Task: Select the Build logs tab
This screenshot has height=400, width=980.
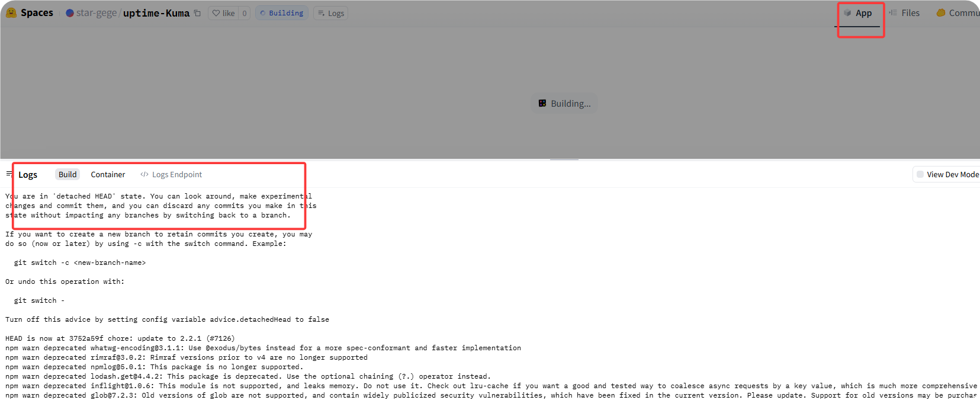Action: (68, 174)
